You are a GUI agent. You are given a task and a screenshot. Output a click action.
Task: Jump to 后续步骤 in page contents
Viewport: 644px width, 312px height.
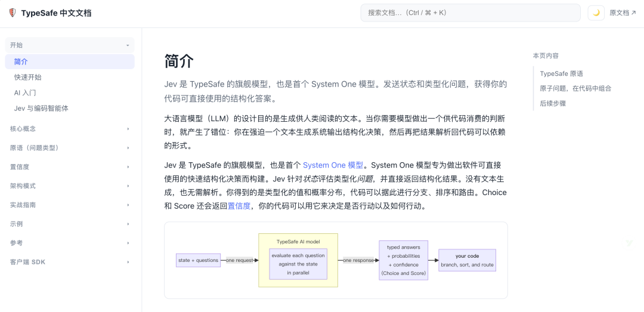tap(553, 104)
